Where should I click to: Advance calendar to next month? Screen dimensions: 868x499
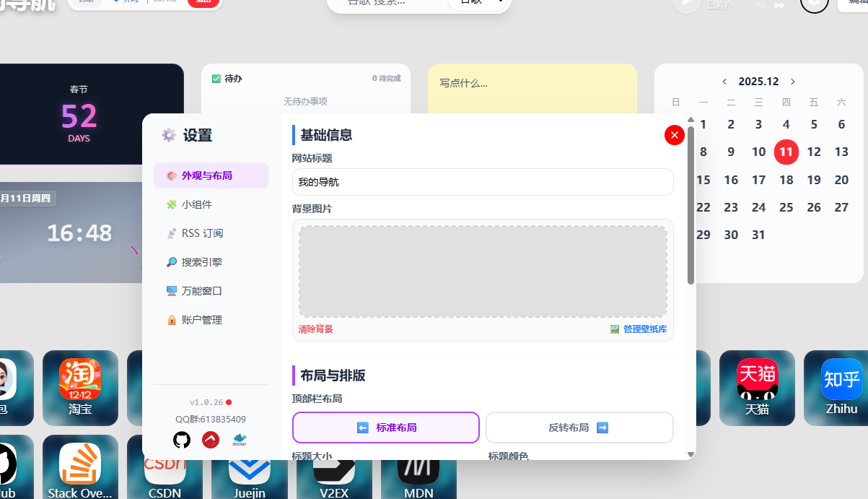(793, 82)
